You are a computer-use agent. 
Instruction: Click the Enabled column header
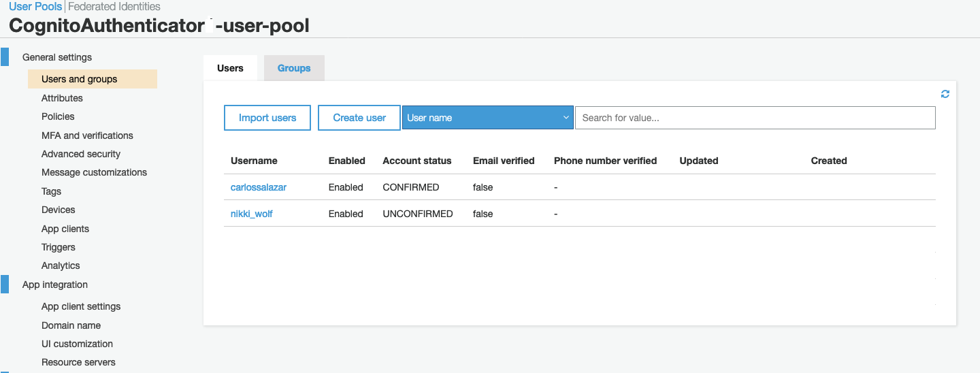click(x=347, y=161)
